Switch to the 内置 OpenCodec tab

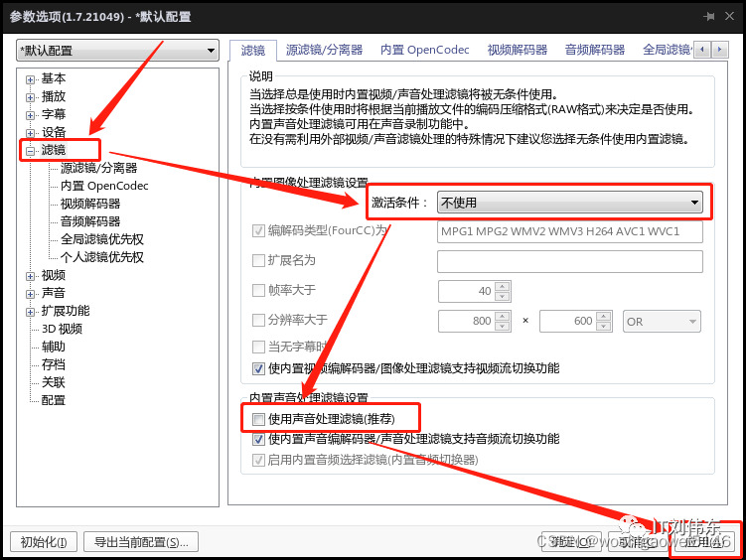[424, 50]
